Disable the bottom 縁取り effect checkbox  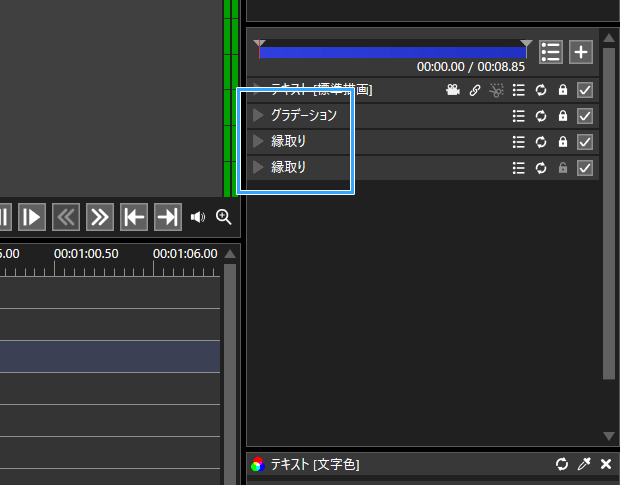pos(585,168)
